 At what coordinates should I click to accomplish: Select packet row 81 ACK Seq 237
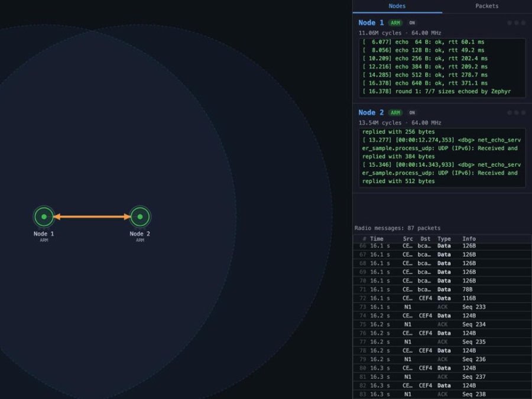click(442, 377)
